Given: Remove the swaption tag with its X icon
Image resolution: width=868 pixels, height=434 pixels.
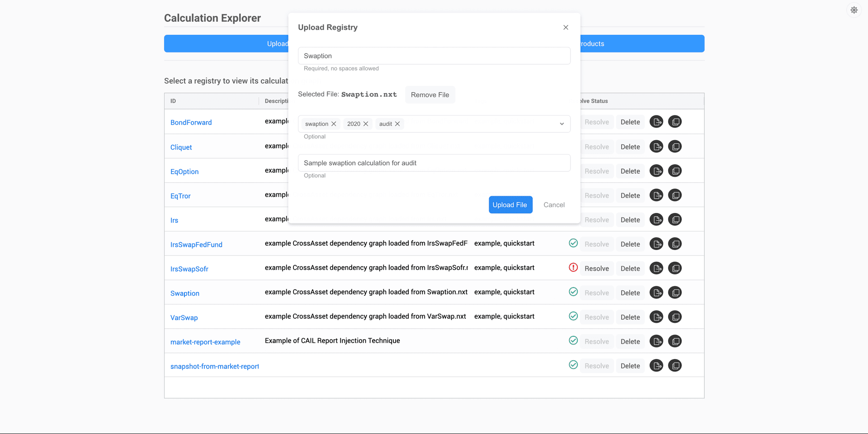Looking at the screenshot, I should pos(334,123).
